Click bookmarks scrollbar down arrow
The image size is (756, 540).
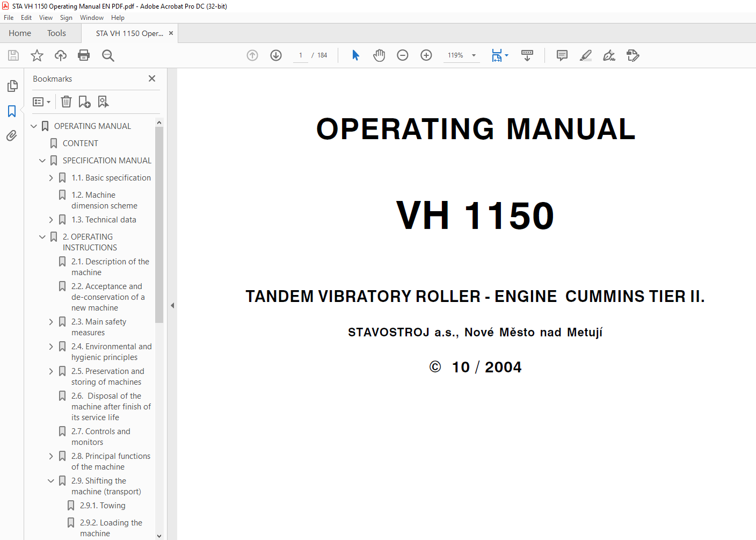pyautogui.click(x=159, y=536)
